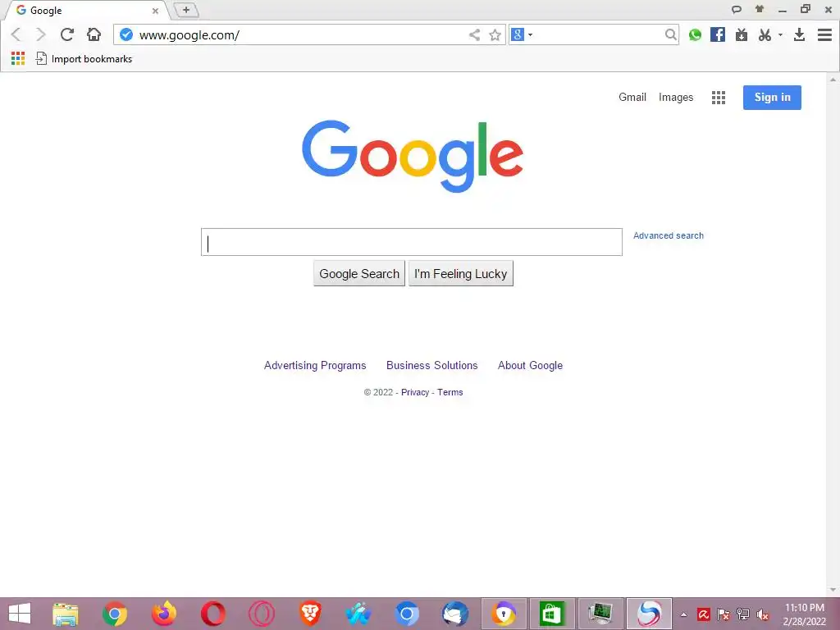Share this page using the share icon

474,35
